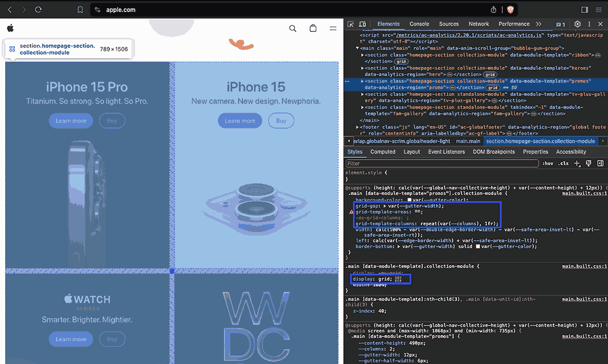The image size is (608, 364).
Task: Toggle the grid badge on the promos section
Action: pyautogui.click(x=493, y=87)
